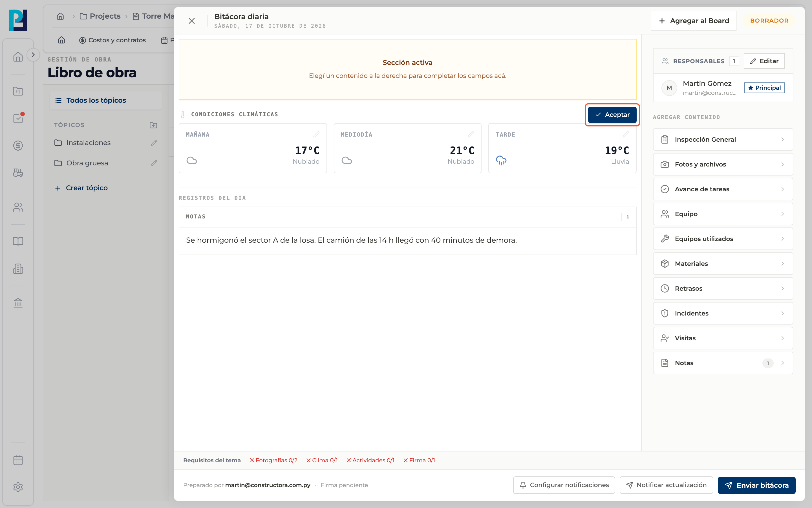Click the add topic folder icon
The image size is (812, 508).
click(x=153, y=125)
